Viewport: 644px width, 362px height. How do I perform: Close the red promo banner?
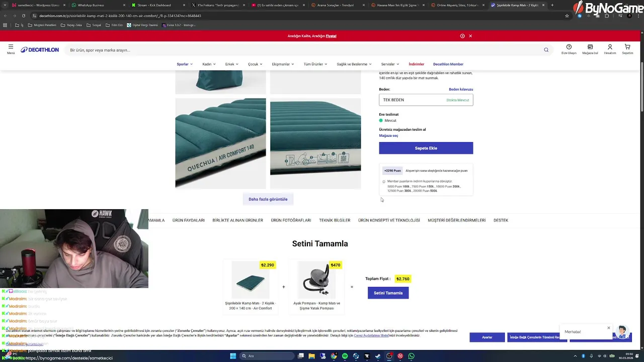(x=470, y=36)
